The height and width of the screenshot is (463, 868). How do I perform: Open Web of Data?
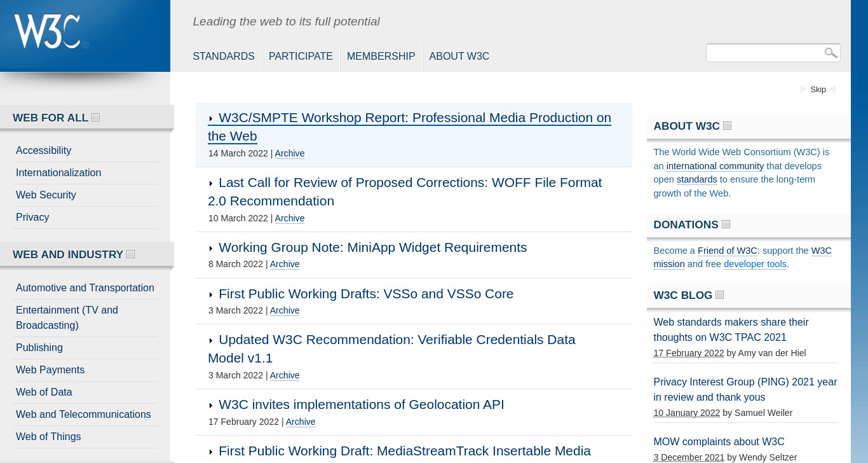click(44, 392)
